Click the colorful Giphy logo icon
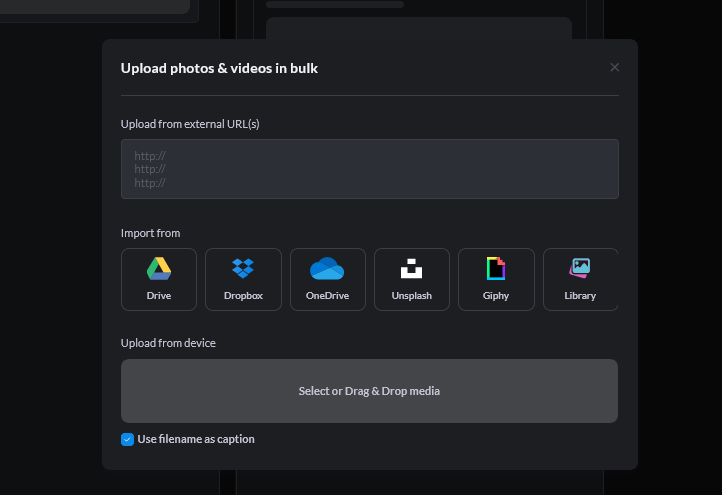This screenshot has width=722, height=495. [x=496, y=269]
